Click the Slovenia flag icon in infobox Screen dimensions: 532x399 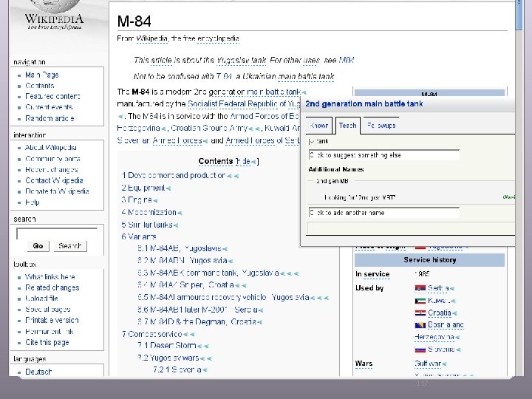[420, 349]
